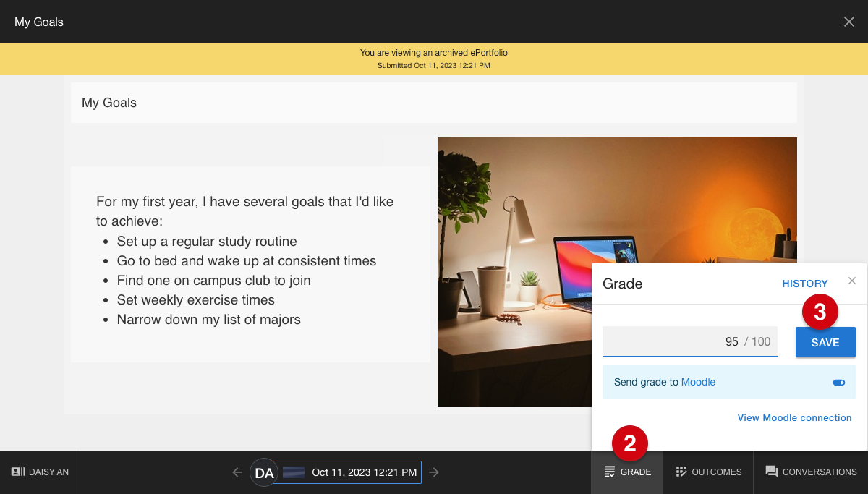Viewport: 868px width, 494px height.
Task: Open the CONVERSATIONS tab
Action: pos(811,472)
